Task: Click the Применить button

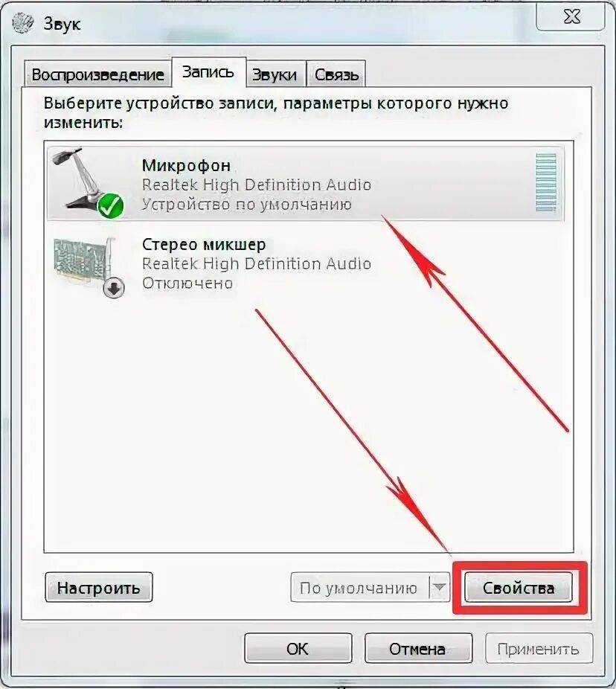Action: [x=539, y=648]
